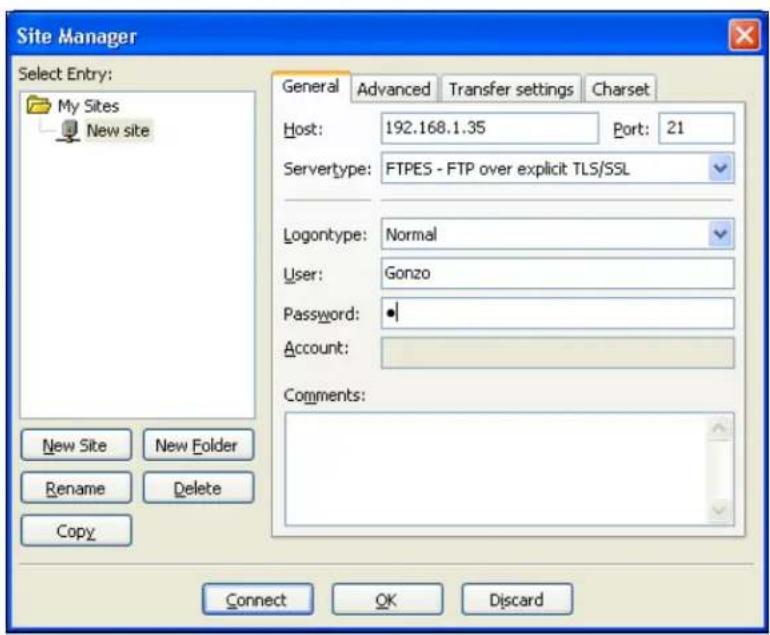Image resolution: width=770 pixels, height=635 pixels.
Task: Close the Site Manager dialog
Action: point(744,35)
